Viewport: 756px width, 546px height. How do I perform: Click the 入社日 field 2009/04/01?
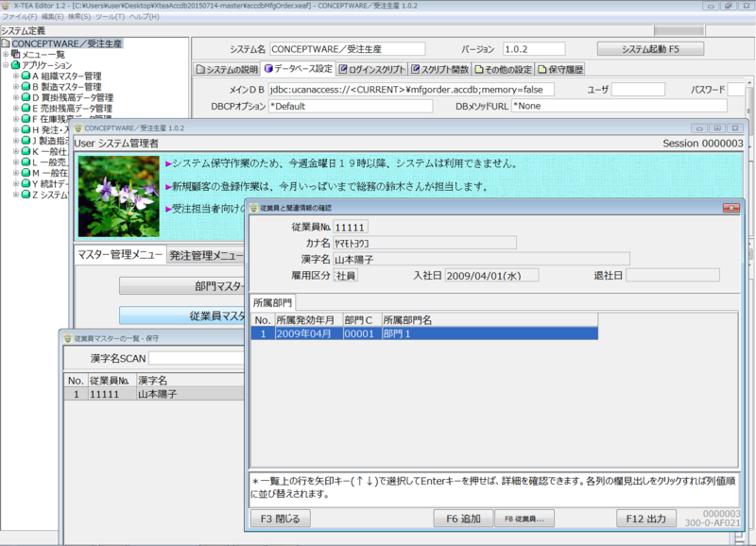(x=491, y=276)
